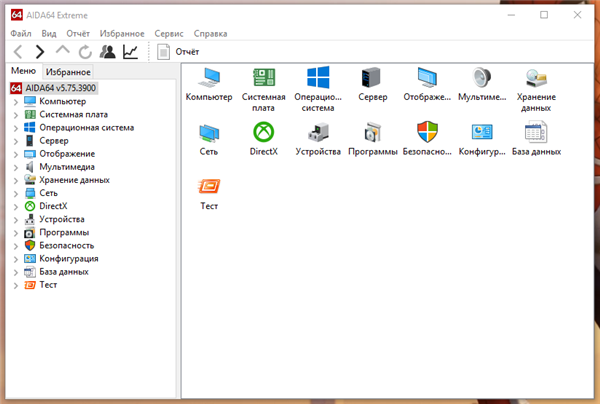Expand the Хранение данных tree node chevron
600x404 pixels.
(15, 180)
